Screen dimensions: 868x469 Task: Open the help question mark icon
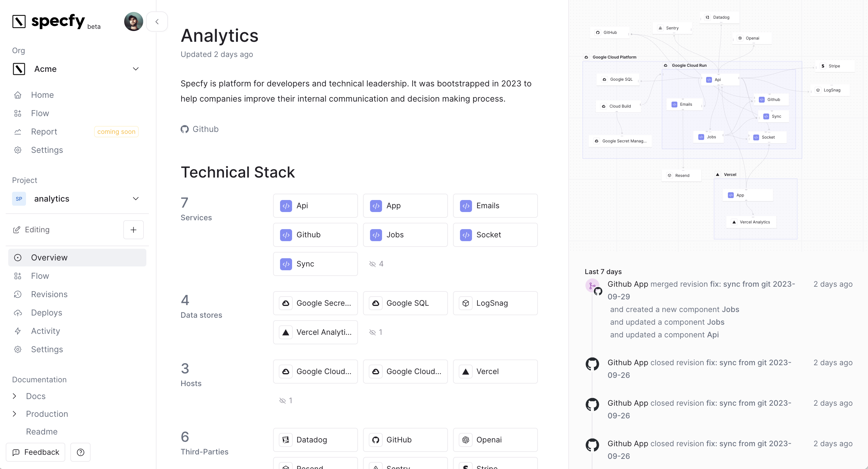pos(80,452)
